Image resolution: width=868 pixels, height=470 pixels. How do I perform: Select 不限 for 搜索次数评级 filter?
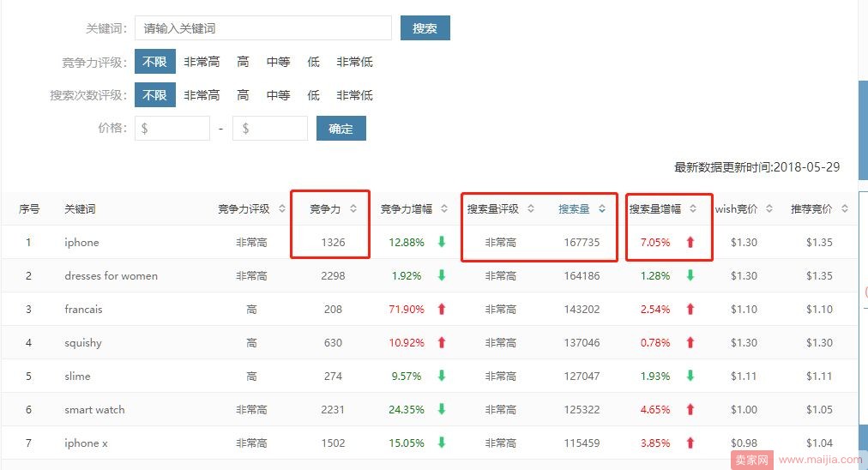155,94
